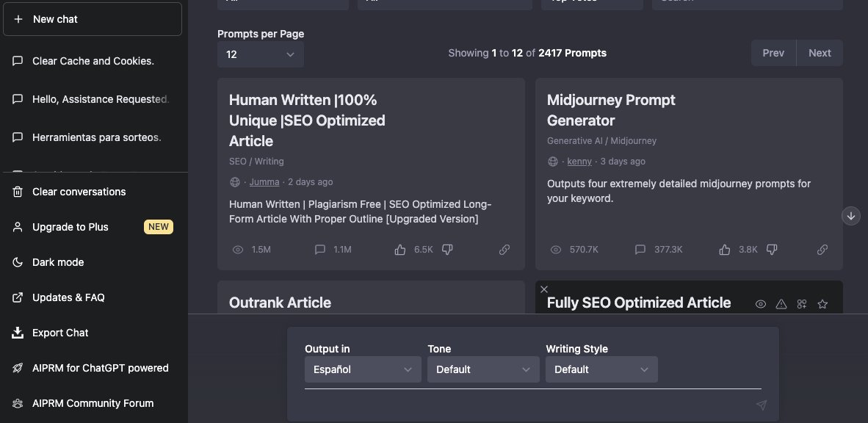Screen dimensions: 868x423
Task: Click comments icon showing 377.3K
Action: [x=640, y=250]
